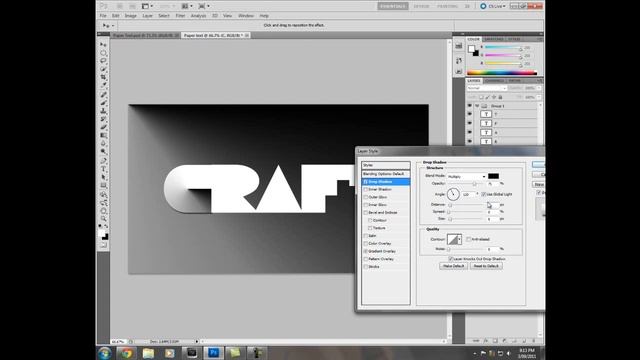Collapse the Group 1 folder in Layers

pyautogui.click(x=477, y=106)
